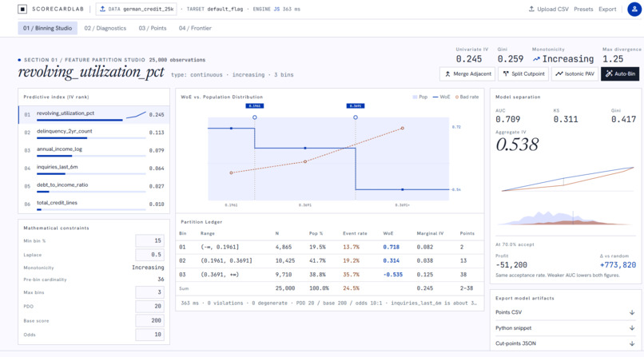Click event rate 35.7% cell
Screen dimensions: 644x357
[x=351, y=275]
